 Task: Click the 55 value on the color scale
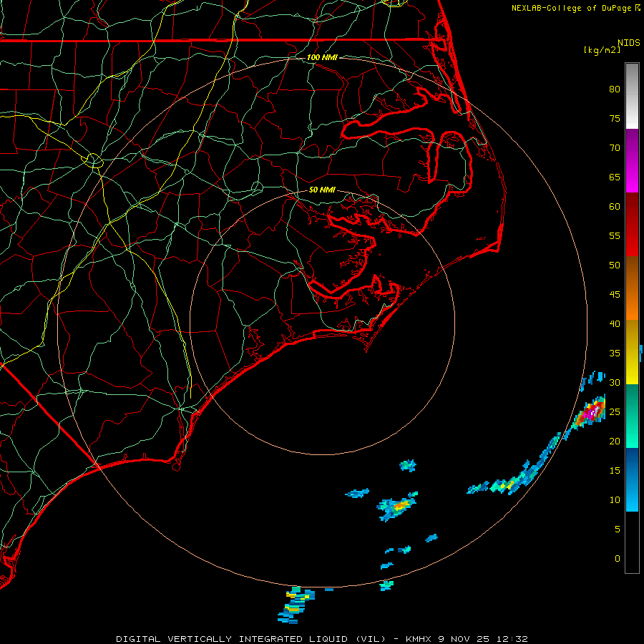(615, 235)
